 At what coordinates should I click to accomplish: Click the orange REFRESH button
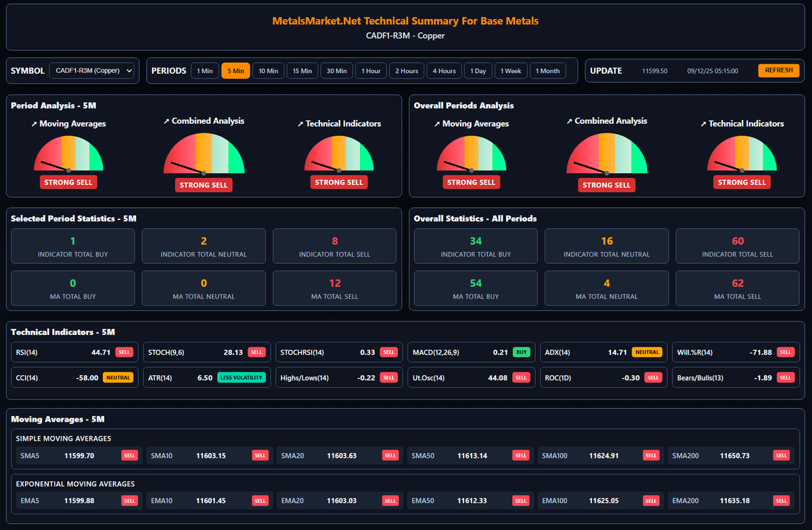(x=779, y=70)
